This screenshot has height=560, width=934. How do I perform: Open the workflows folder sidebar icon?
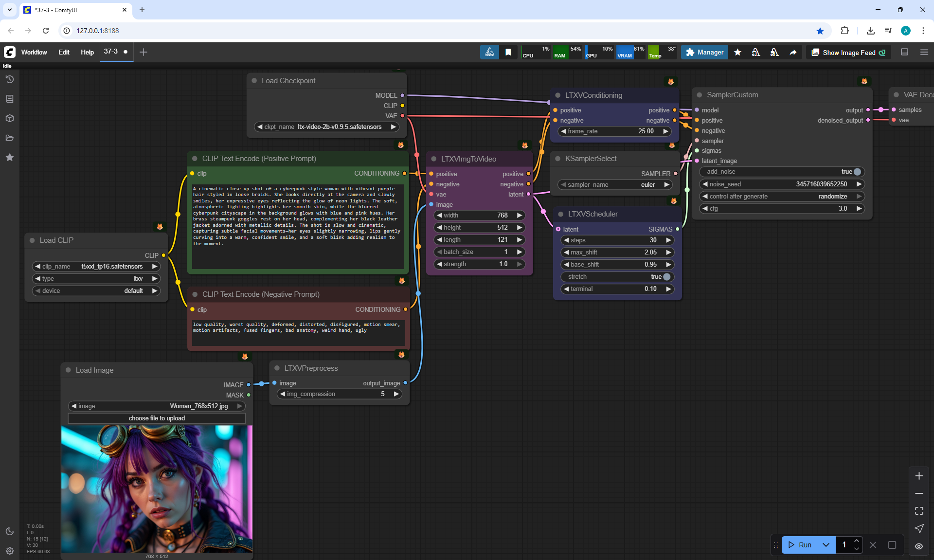click(x=10, y=138)
